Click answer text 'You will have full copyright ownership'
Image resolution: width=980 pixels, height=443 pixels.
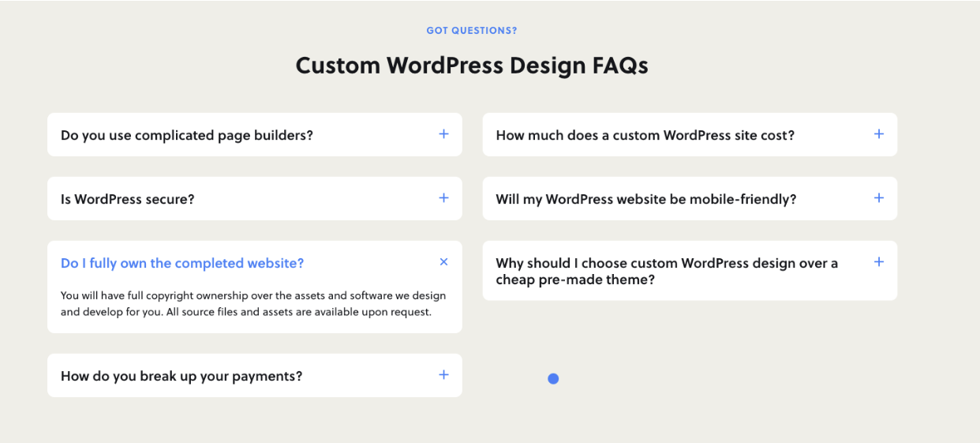tap(253, 303)
